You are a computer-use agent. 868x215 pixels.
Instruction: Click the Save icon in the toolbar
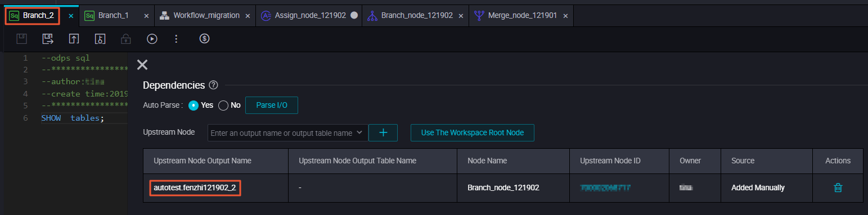click(x=22, y=39)
